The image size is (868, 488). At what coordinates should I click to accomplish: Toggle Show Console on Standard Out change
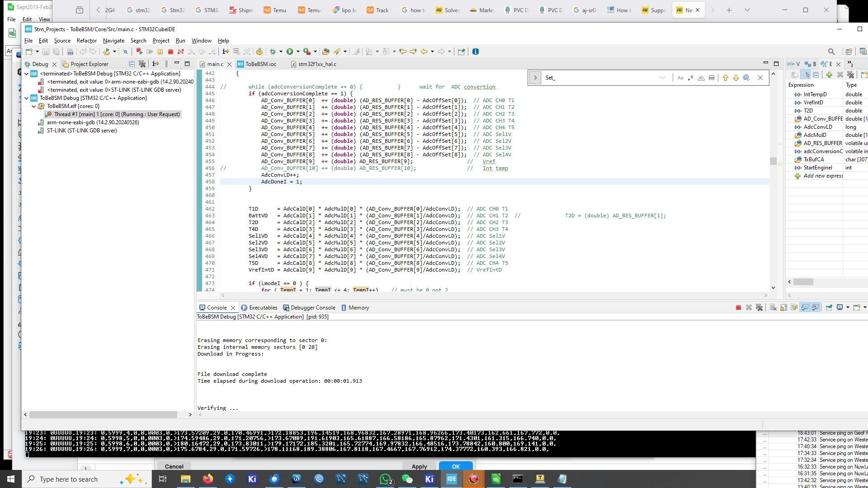[805, 308]
